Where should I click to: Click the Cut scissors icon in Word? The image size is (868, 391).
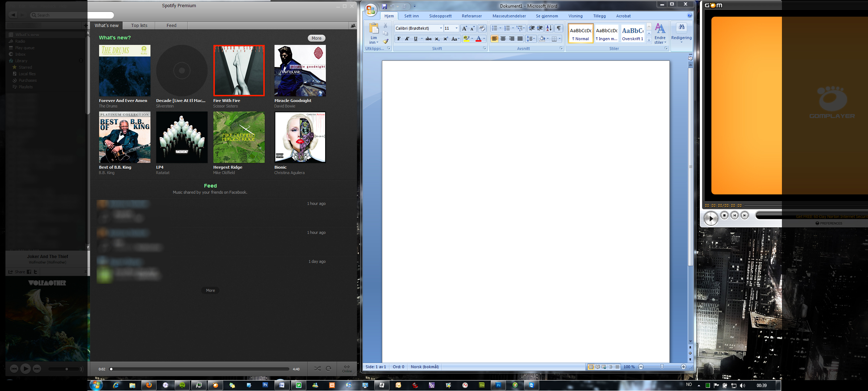coord(386,25)
